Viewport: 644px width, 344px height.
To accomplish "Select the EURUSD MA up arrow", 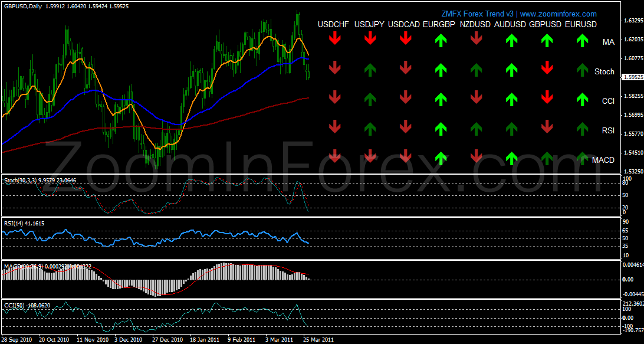I will coord(582,39).
